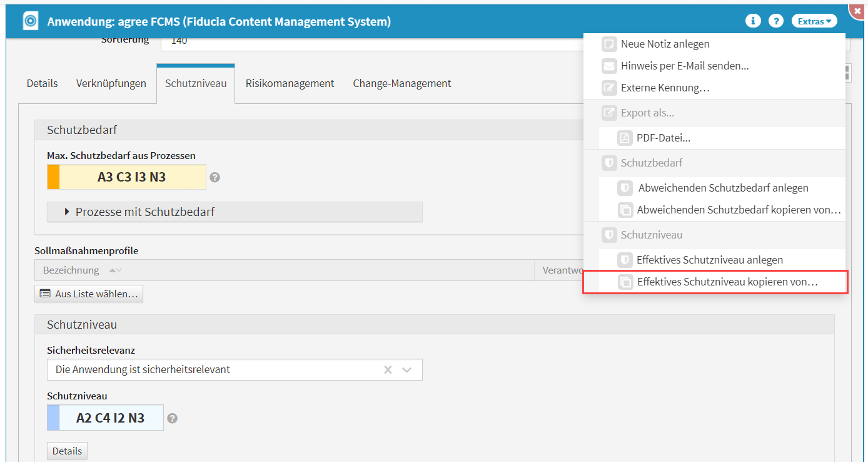Select Effektives Schutzniveau kopieren von… menu entry

coord(727,282)
